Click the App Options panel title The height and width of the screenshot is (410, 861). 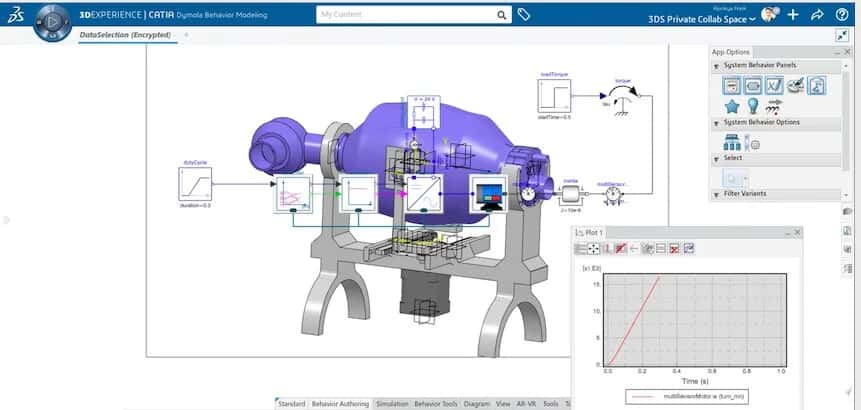tap(730, 52)
